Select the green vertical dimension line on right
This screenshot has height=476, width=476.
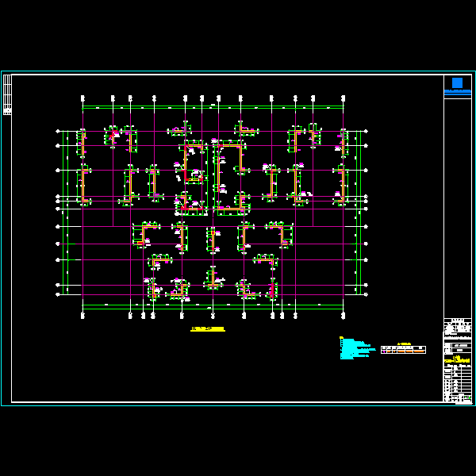click(x=360, y=214)
